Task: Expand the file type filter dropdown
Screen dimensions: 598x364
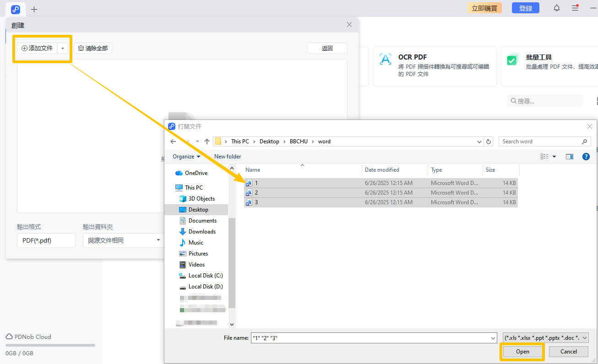Action: [x=545, y=338]
